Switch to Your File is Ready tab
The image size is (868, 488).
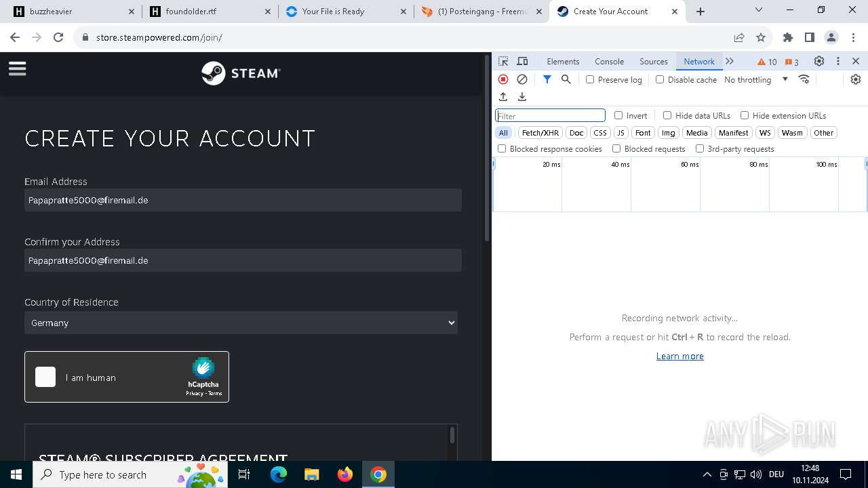(x=346, y=12)
